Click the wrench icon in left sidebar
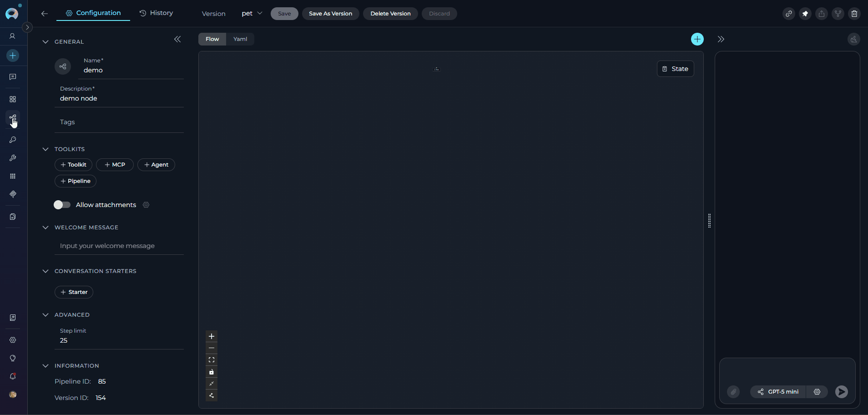Image resolution: width=868 pixels, height=415 pixels. click(13, 158)
